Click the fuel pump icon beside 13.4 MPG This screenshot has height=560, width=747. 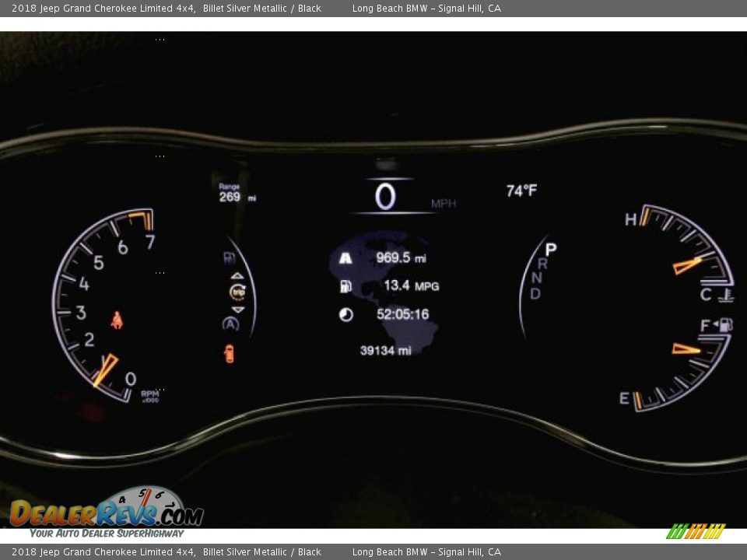tap(345, 286)
